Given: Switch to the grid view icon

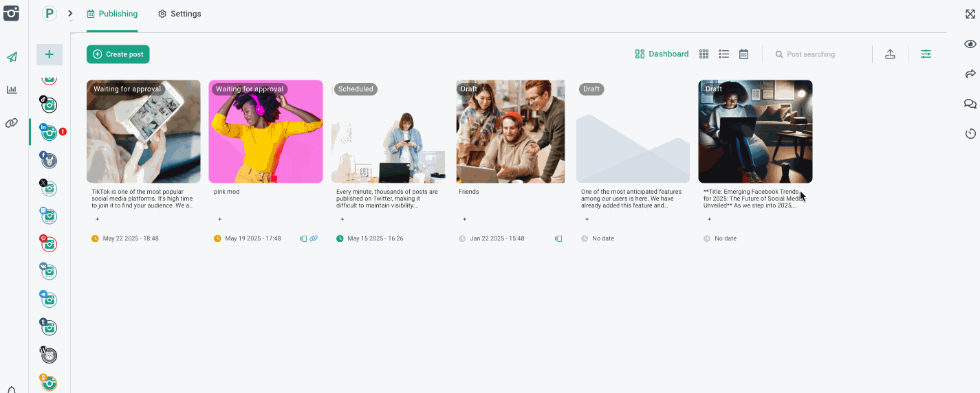Looking at the screenshot, I should (704, 54).
